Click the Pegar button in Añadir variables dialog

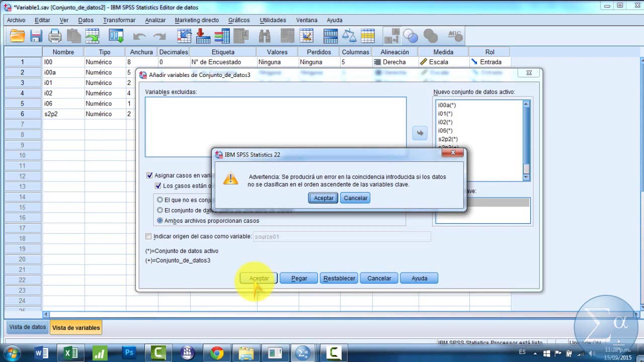coord(299,279)
